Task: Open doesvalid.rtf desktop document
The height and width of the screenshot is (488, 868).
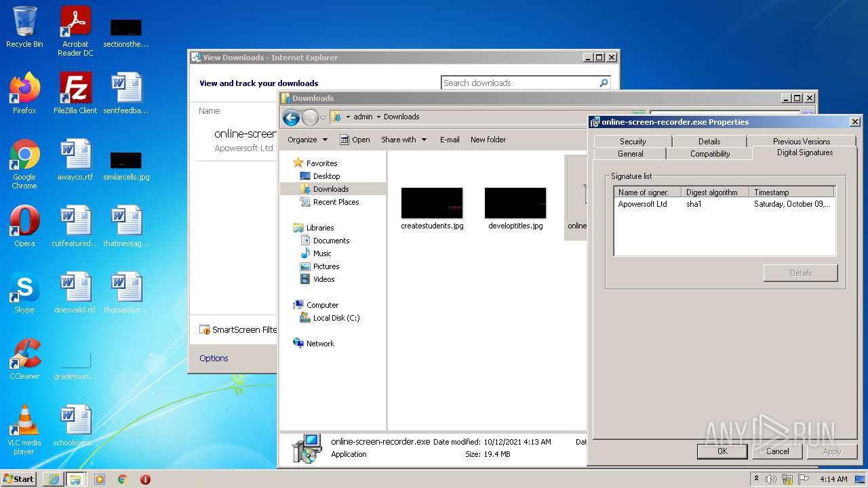Action: pyautogui.click(x=75, y=293)
